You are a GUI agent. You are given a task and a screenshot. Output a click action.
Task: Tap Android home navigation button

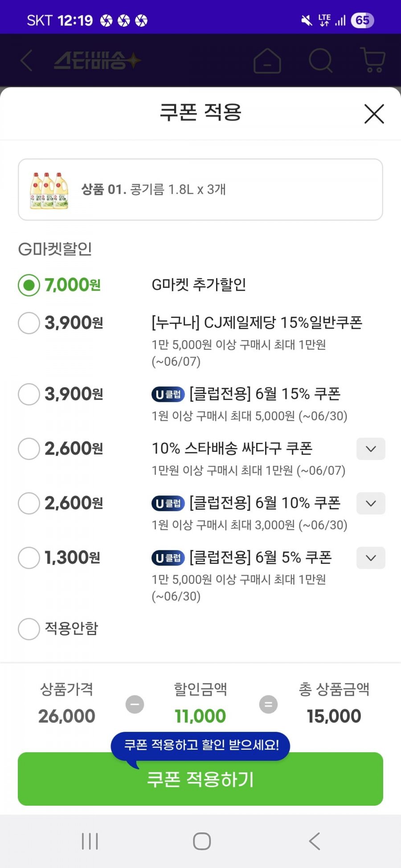pyautogui.click(x=201, y=841)
